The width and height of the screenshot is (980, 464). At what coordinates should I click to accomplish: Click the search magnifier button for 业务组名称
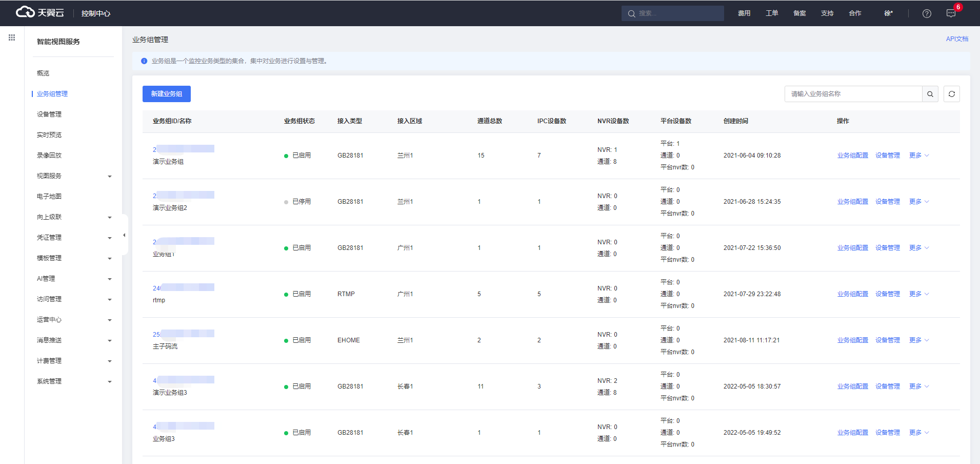click(930, 94)
